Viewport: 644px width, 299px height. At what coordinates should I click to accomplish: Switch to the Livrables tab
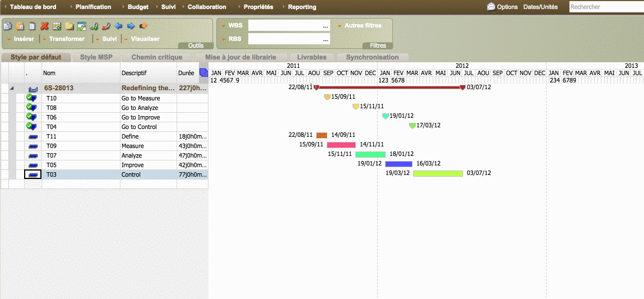click(312, 57)
